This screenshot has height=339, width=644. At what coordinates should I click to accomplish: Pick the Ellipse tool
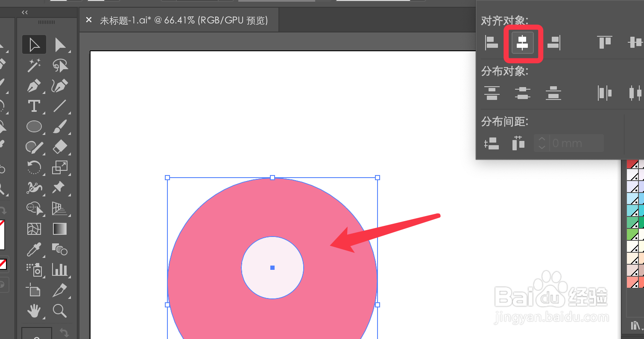[34, 126]
